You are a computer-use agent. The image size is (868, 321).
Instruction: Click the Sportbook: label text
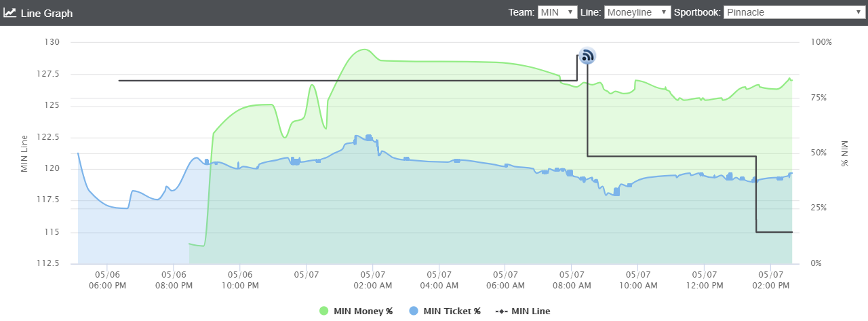(x=697, y=12)
